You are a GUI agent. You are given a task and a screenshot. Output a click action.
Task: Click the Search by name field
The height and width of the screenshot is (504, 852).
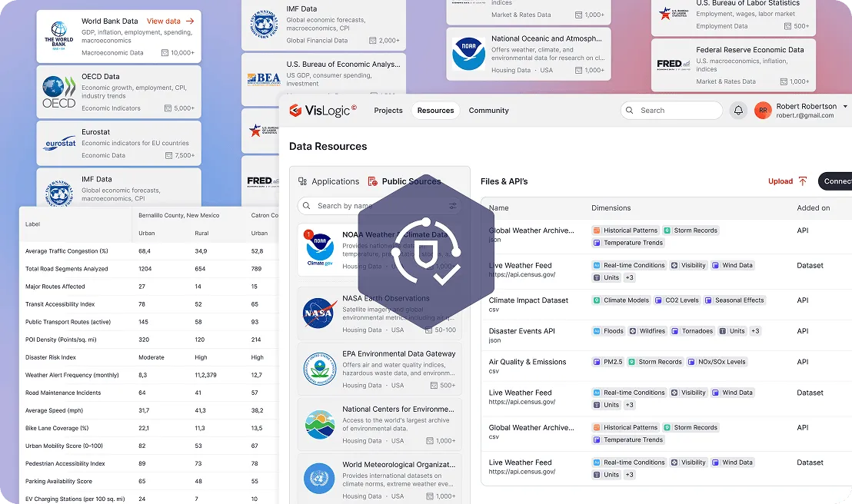pos(379,206)
